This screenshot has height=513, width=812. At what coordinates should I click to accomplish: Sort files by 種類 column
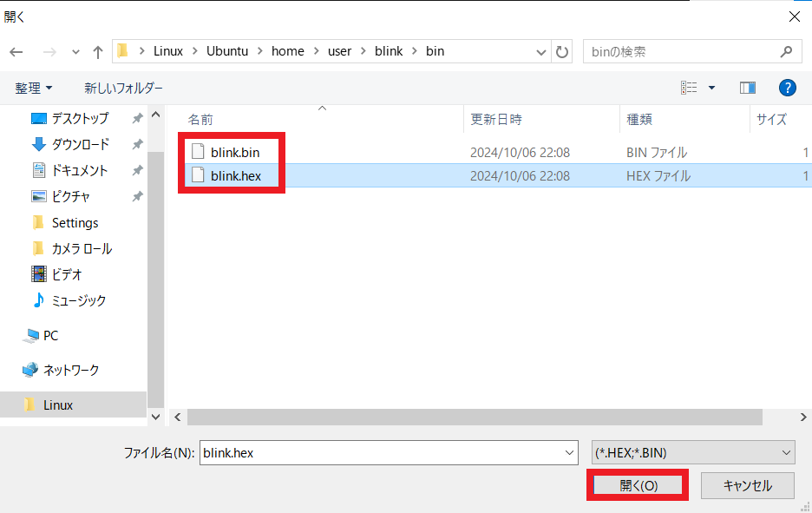(x=639, y=120)
